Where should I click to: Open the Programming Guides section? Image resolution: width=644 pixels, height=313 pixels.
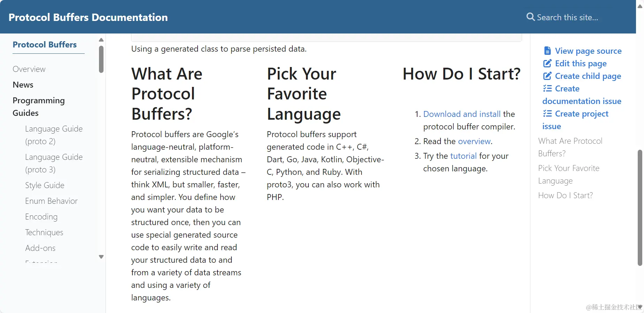[x=39, y=106]
